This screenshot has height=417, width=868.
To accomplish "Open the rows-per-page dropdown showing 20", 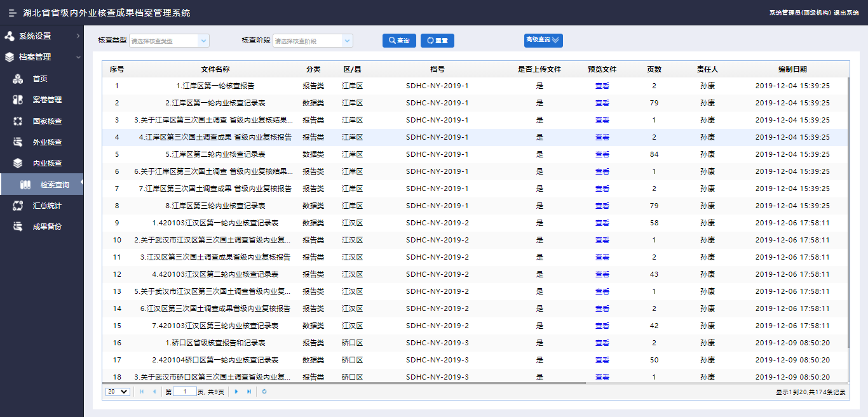I will pos(118,392).
